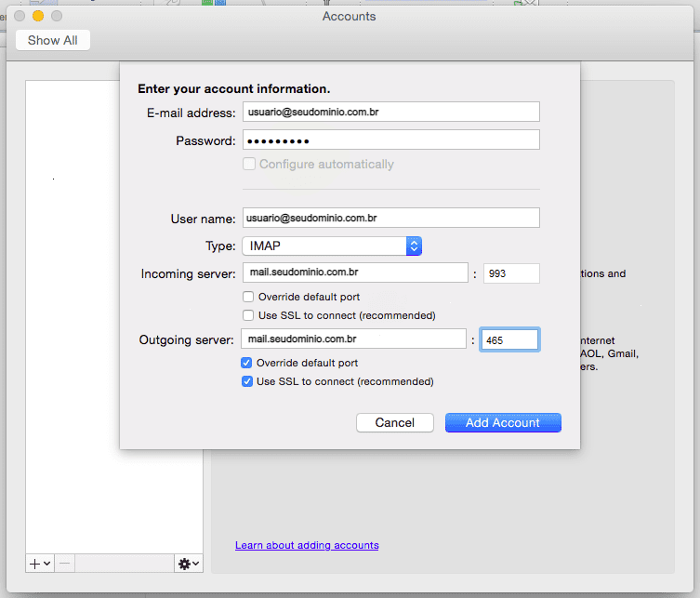Open Learn about adding accounts link
The width and height of the screenshot is (700, 598).
[x=307, y=545]
